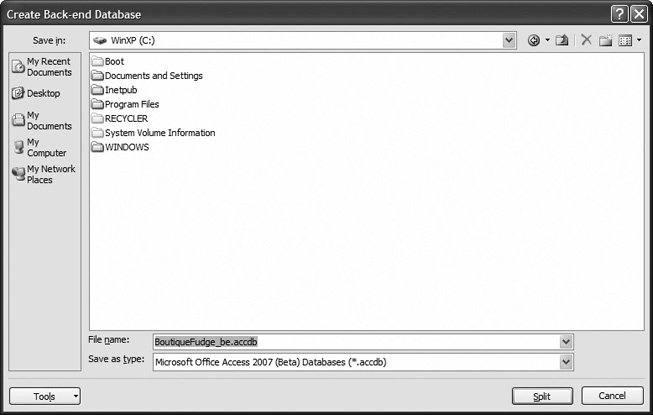
Task: Click the Cancel button
Action: click(612, 395)
